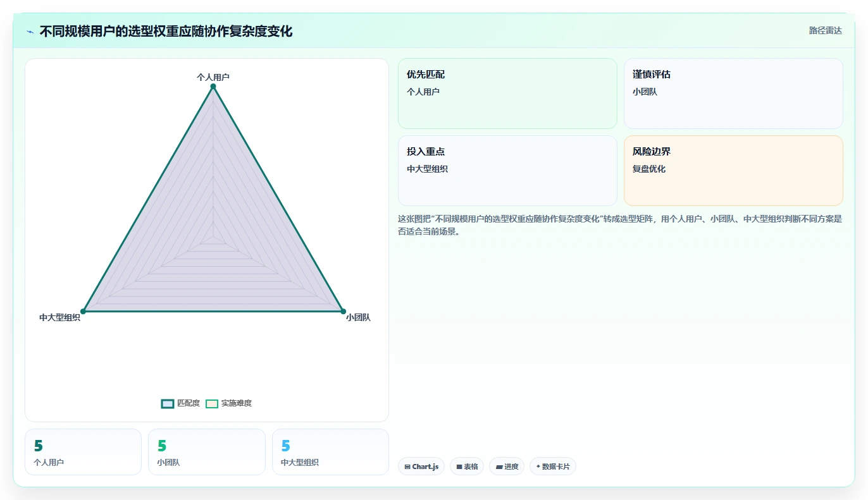
Task: Click 中大型组织 text in 投入重点 card
Action: click(x=428, y=169)
